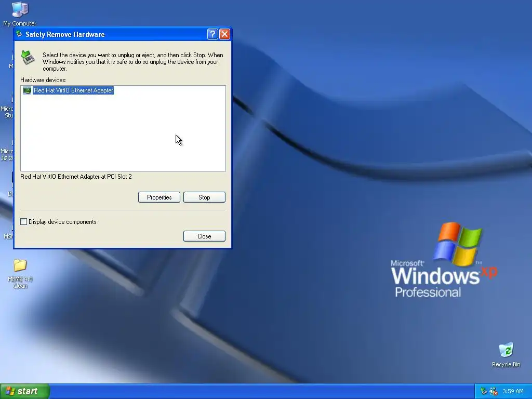Click the green arrow eject icon in dialog
532x399 pixels.
tap(28, 57)
